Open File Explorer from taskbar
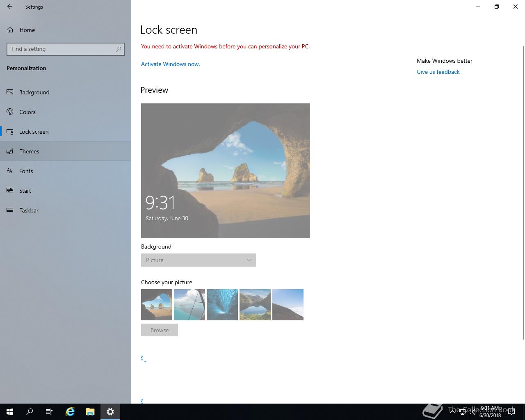The height and width of the screenshot is (420, 525). (x=90, y=412)
